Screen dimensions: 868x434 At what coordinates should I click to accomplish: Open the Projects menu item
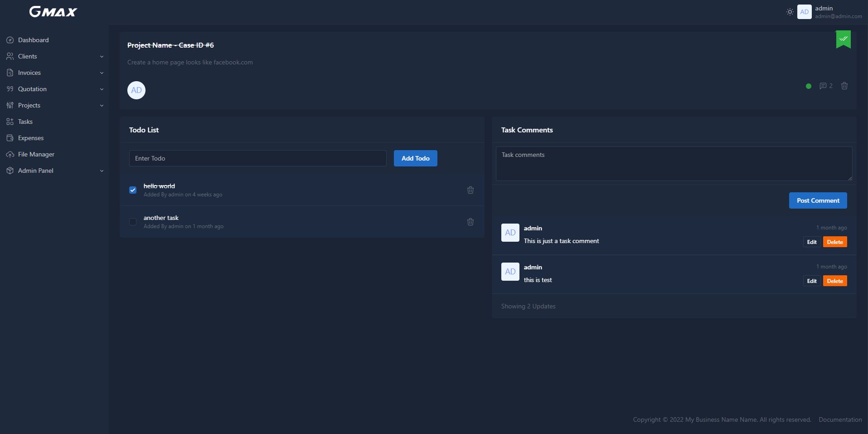point(54,105)
